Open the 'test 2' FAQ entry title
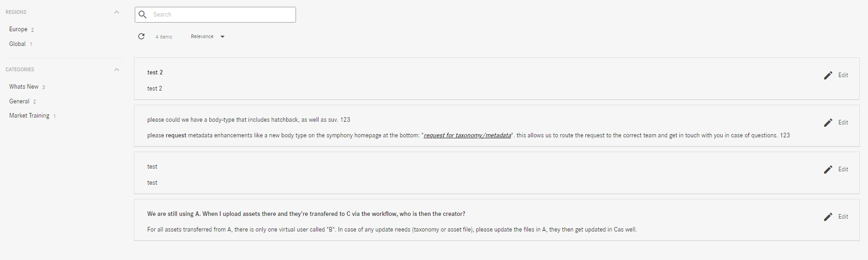The width and height of the screenshot is (868, 260). tap(155, 73)
